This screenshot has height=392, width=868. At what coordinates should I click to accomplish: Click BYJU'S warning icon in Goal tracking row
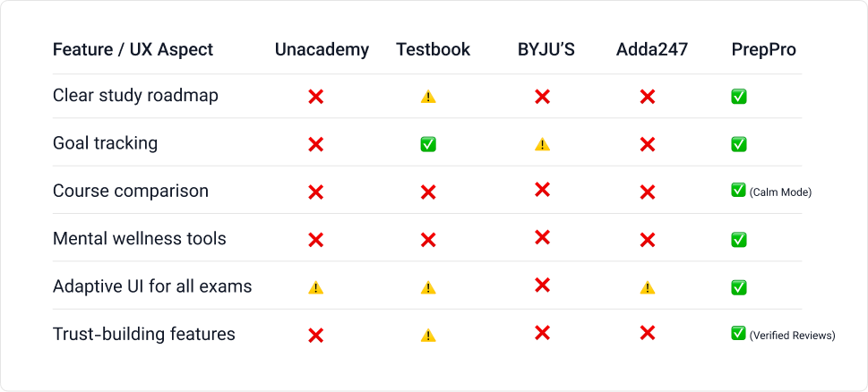[x=543, y=144]
